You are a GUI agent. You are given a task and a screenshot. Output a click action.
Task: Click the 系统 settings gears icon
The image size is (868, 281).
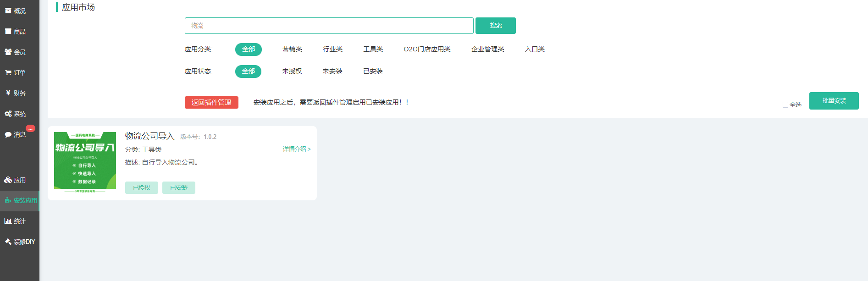tap(8, 114)
